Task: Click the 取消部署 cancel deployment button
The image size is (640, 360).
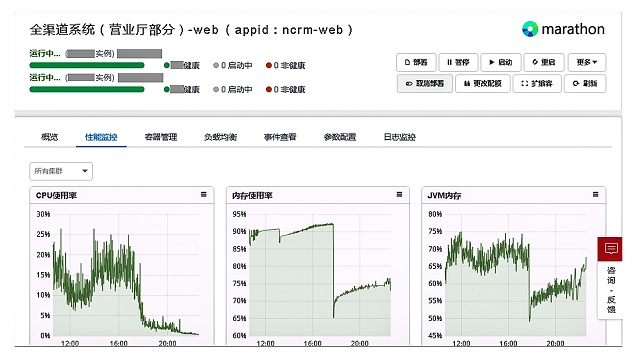Action: [x=424, y=84]
